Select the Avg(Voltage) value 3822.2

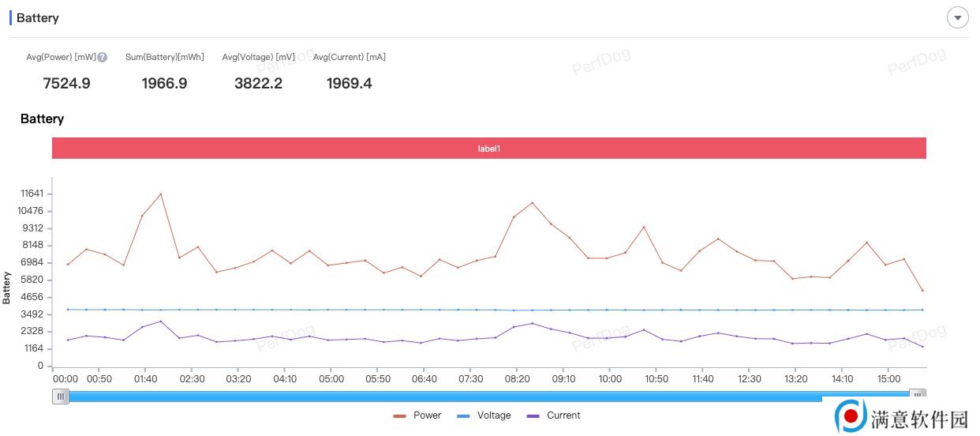coord(258,84)
